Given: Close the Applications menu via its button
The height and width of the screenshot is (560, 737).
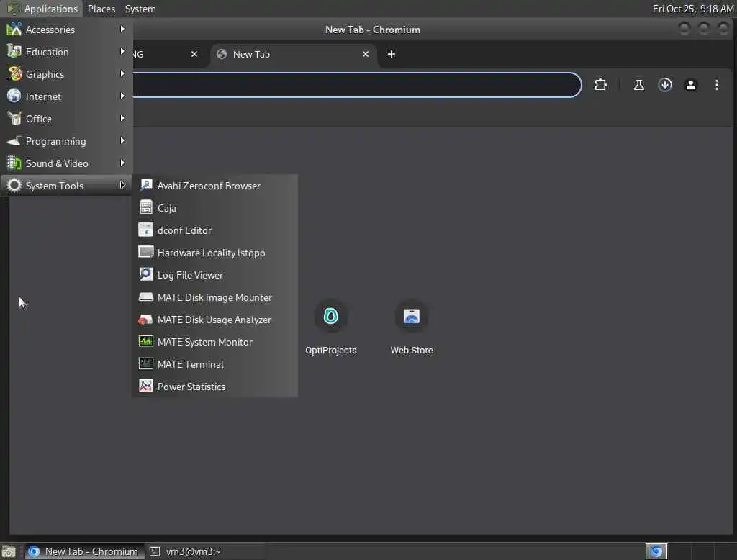Looking at the screenshot, I should [42, 9].
